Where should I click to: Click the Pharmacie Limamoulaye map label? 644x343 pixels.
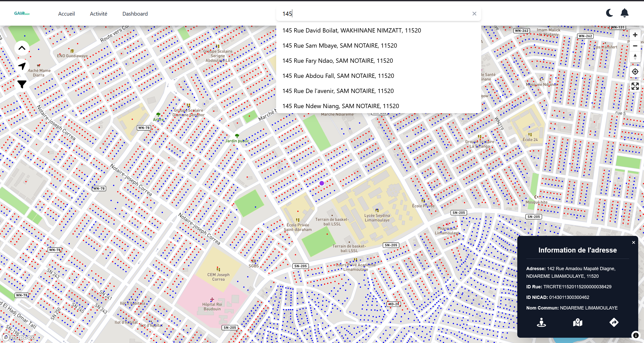(x=447, y=231)
